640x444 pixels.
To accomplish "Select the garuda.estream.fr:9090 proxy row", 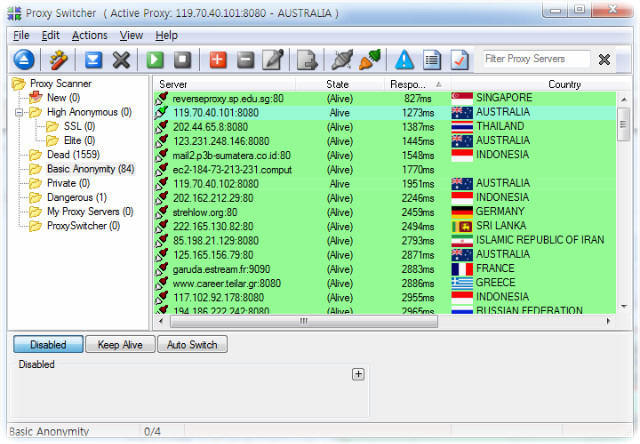I will tap(385, 269).
